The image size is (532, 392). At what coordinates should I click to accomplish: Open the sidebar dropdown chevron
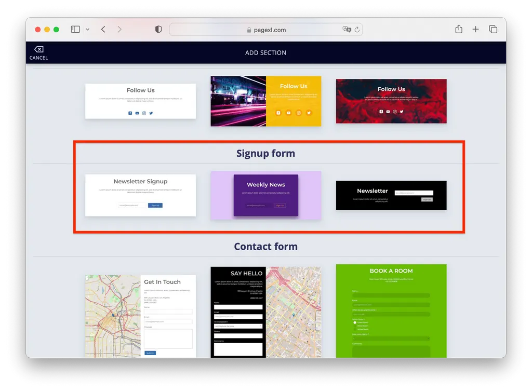click(x=87, y=30)
